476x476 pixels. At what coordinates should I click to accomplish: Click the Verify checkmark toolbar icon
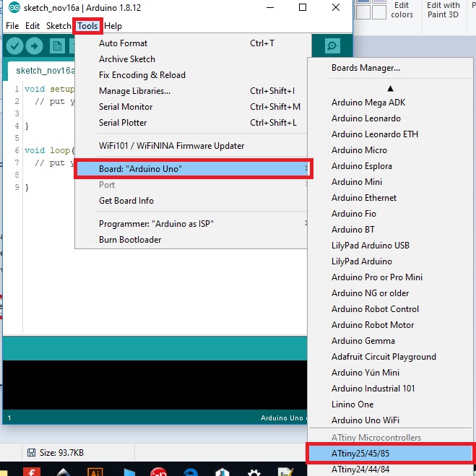[14, 46]
